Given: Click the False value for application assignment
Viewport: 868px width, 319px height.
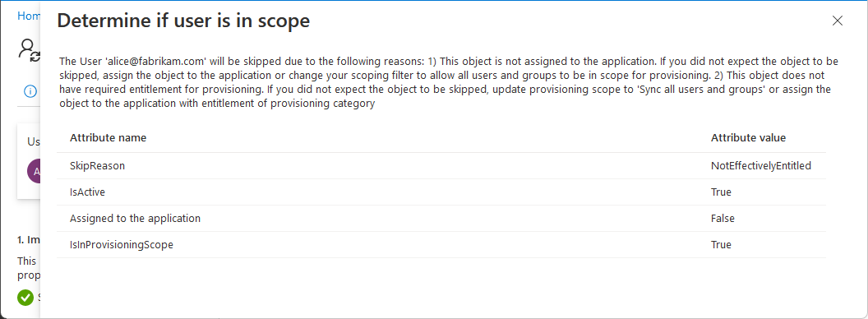Looking at the screenshot, I should point(723,218).
